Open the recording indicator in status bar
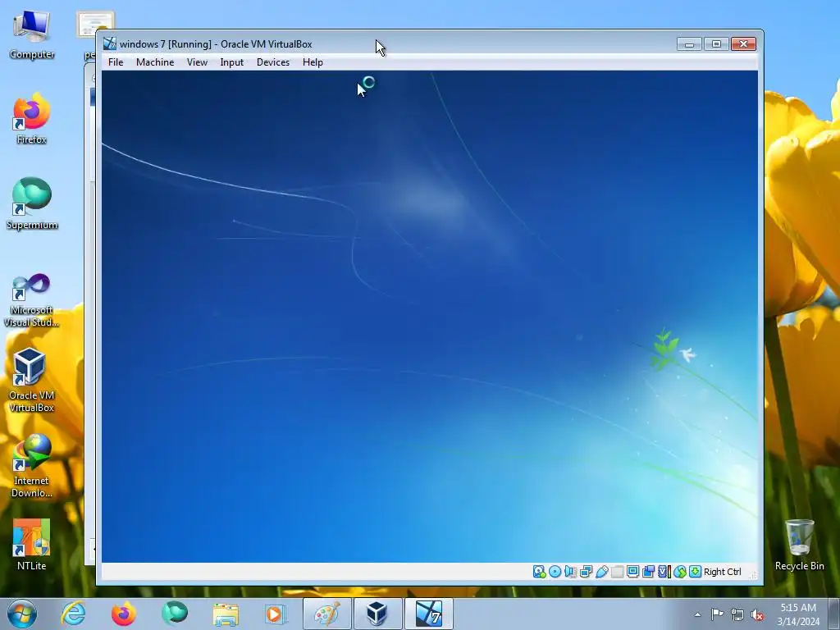Screen dimensions: 840x630 (648, 572)
